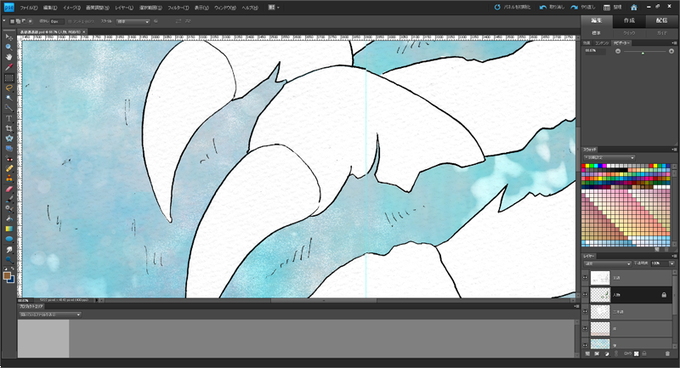Screen dimensions: 680x368
Task: Click the navigator zoom slider
Action: pos(644,52)
